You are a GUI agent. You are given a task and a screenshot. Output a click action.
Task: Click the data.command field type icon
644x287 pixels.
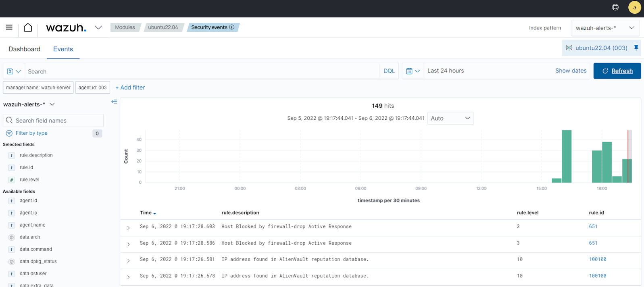click(x=12, y=250)
